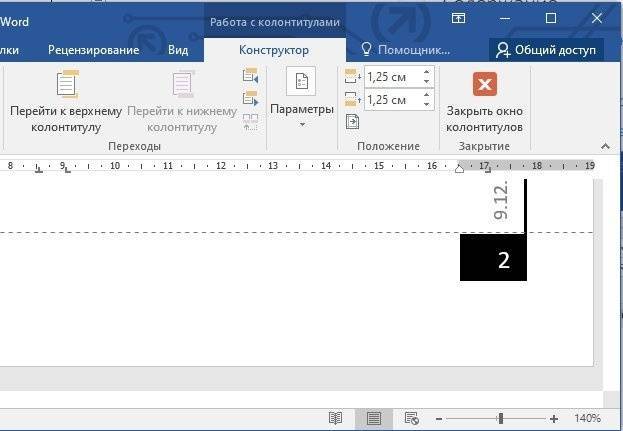
Task: Click page number 2 in footer
Action: (x=503, y=261)
